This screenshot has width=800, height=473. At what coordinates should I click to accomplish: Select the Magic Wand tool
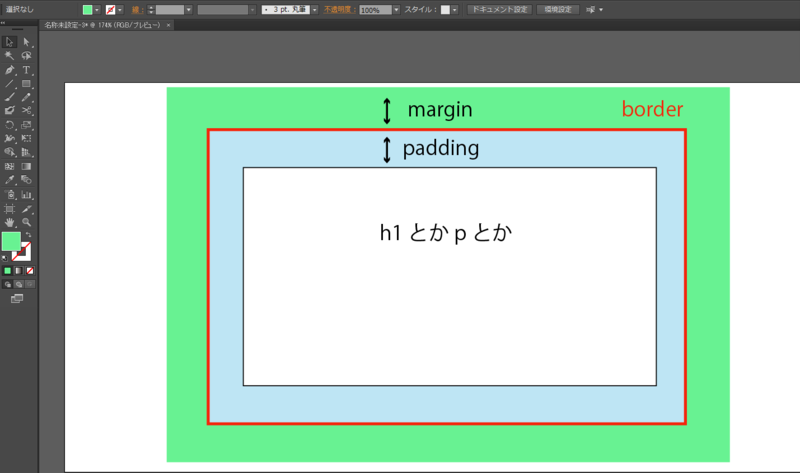tap(9, 56)
